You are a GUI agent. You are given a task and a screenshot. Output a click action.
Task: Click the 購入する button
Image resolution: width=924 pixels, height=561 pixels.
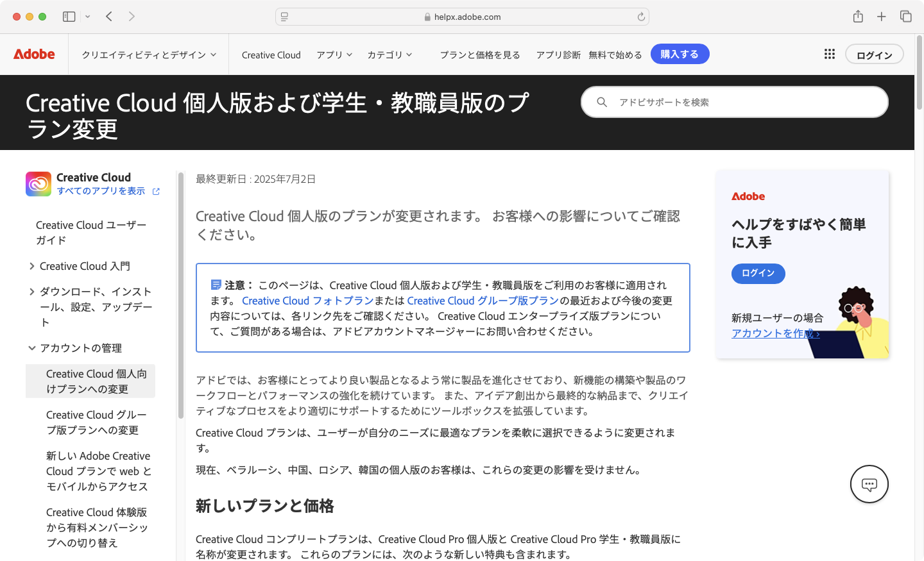click(x=680, y=54)
